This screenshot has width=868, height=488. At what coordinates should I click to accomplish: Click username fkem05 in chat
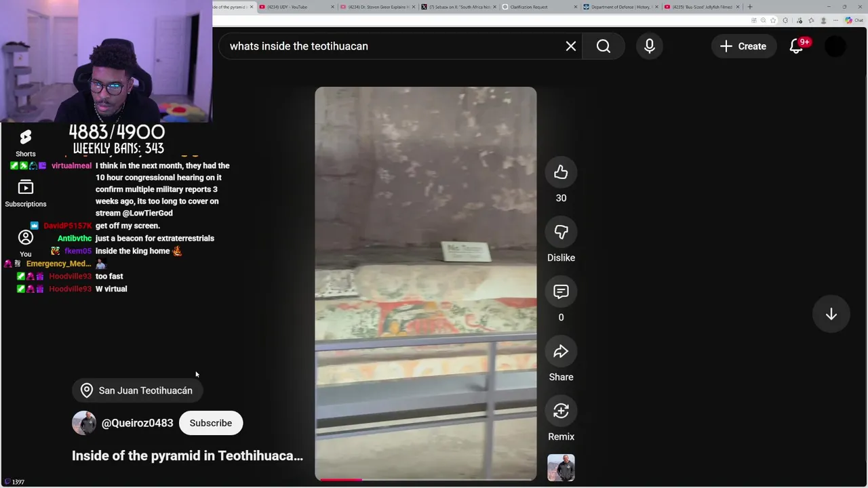click(78, 251)
